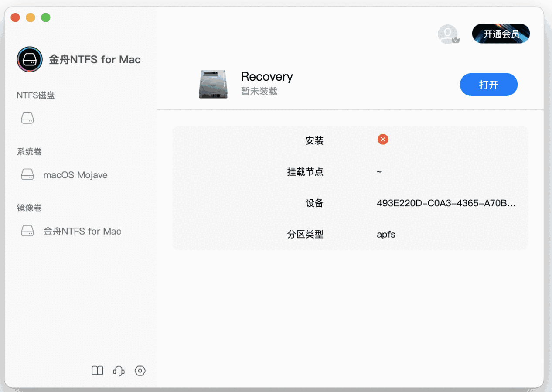Viewport: 552px width, 392px height.
Task: Click the truncated 设备 device ID text
Action: point(446,203)
